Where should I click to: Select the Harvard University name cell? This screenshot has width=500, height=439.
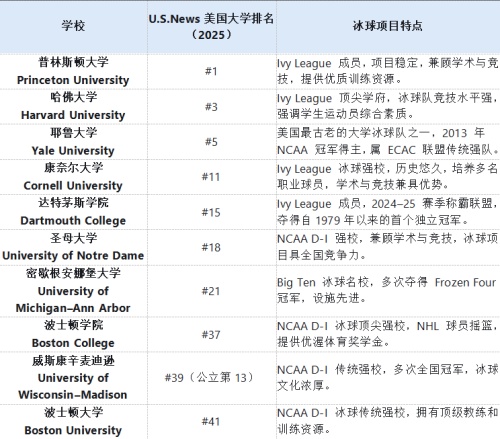coord(73,106)
